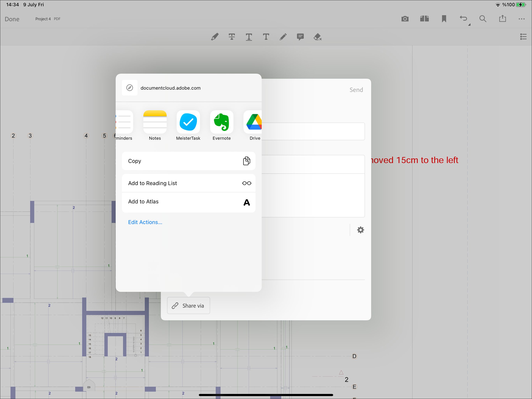Select the eraser tool
This screenshot has width=532, height=399.
click(x=317, y=37)
